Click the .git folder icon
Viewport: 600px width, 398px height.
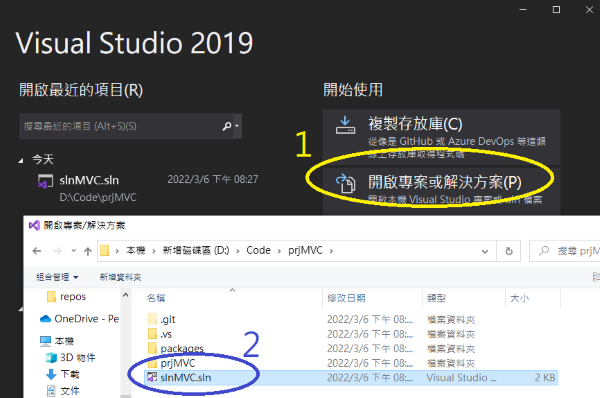[x=152, y=319]
